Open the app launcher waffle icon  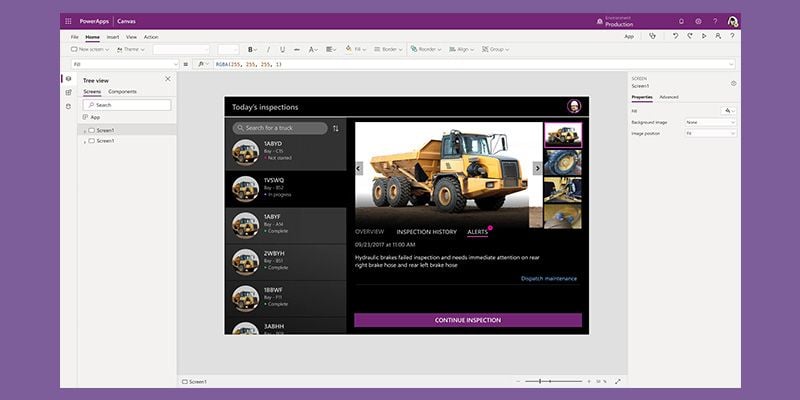[68, 21]
